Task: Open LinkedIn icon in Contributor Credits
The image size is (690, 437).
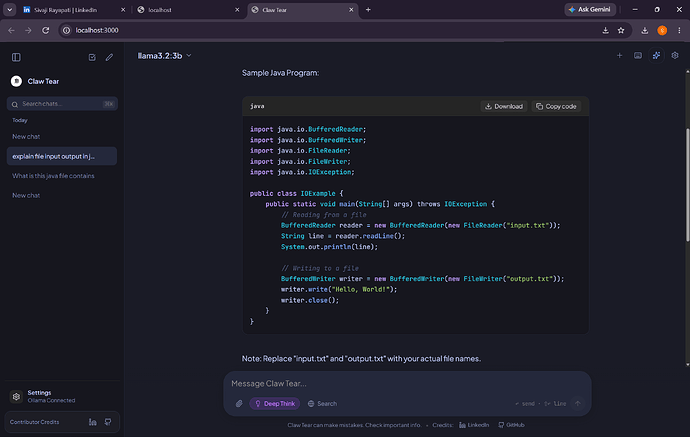Action: [x=93, y=422]
